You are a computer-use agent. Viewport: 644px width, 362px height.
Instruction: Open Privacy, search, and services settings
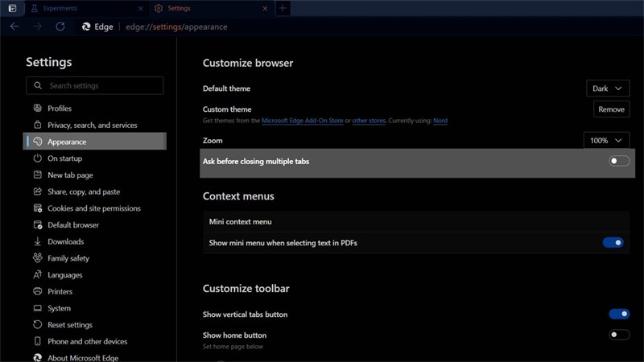click(92, 125)
